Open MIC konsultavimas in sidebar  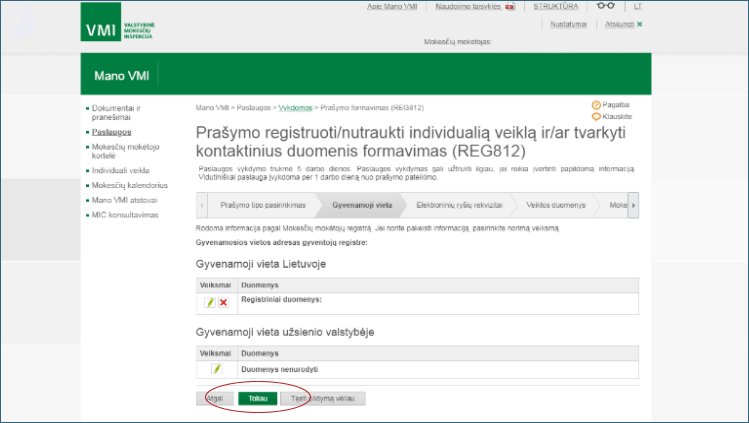pyautogui.click(x=125, y=215)
